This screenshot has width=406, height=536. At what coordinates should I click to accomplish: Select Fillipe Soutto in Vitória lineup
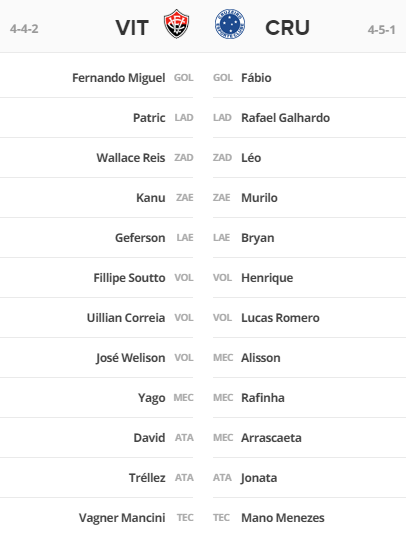pyautogui.click(x=129, y=278)
